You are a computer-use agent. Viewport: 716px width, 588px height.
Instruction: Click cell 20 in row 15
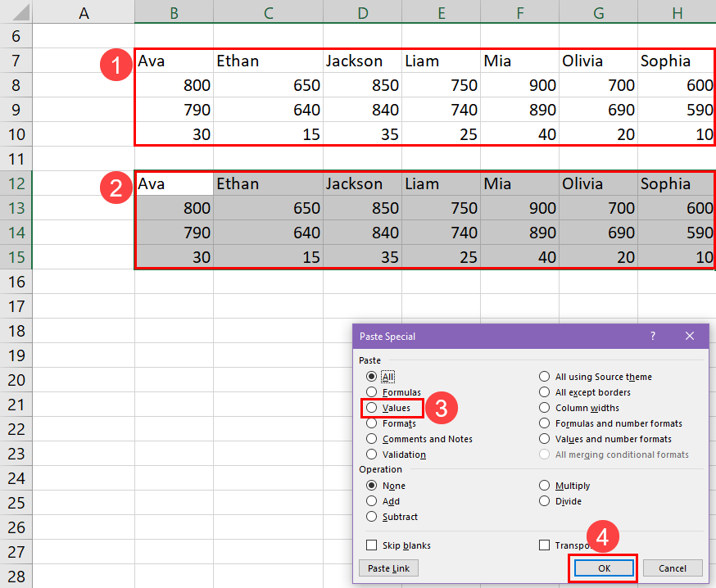(x=598, y=257)
